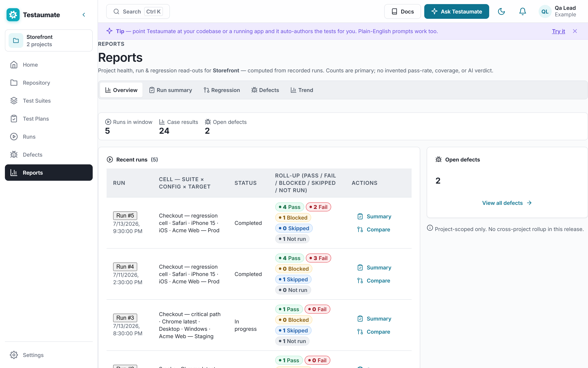Click the Reports bar chart icon in sidebar

(14, 173)
